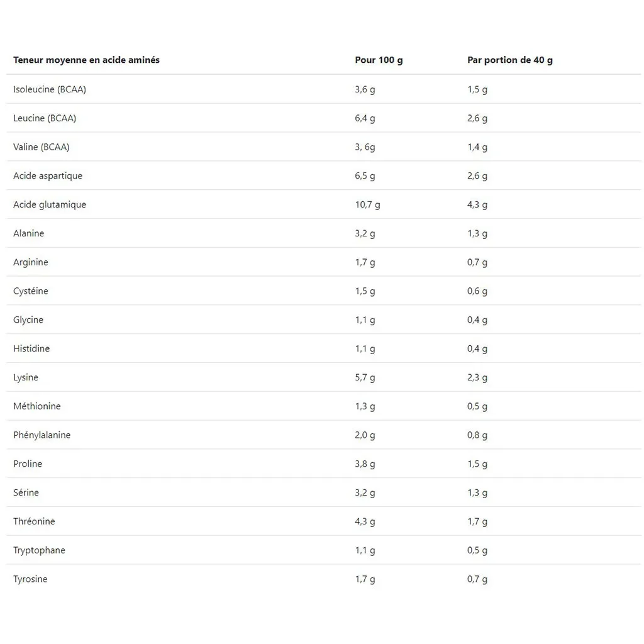Click the Isoleucine (BCAA) row label
This screenshot has height=644, width=644.
(50, 89)
